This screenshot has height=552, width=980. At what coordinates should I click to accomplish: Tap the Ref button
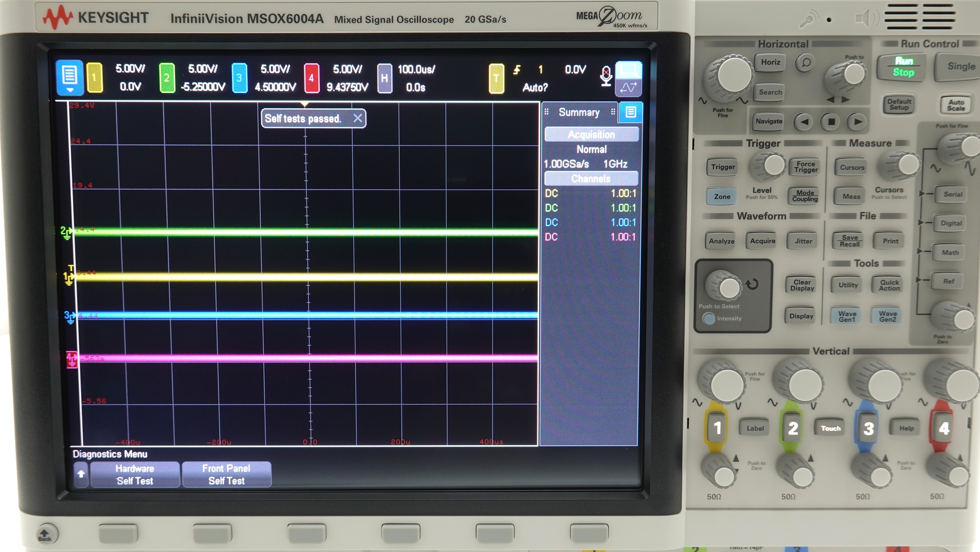pos(948,281)
